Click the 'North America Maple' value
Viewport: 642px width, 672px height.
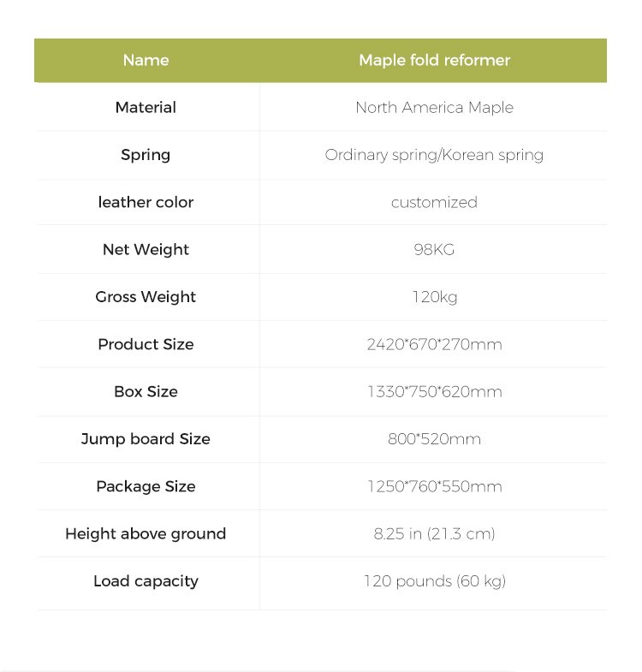pos(434,108)
